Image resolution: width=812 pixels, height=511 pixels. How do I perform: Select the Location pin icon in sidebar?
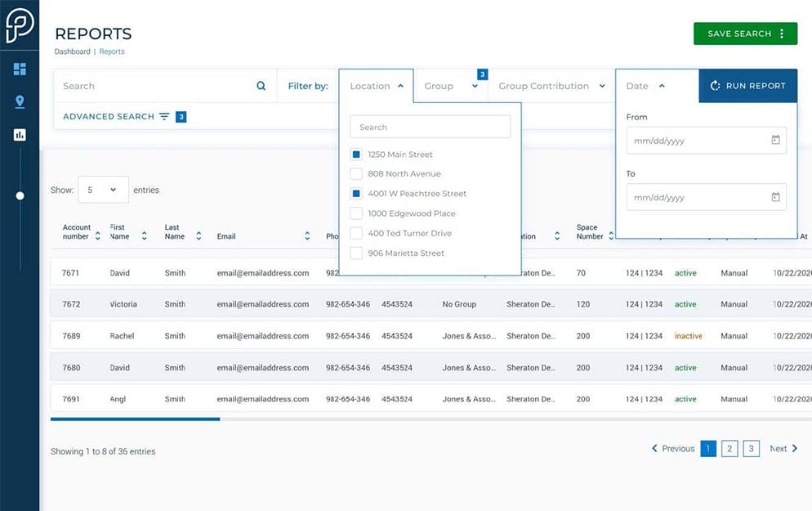pyautogui.click(x=19, y=101)
